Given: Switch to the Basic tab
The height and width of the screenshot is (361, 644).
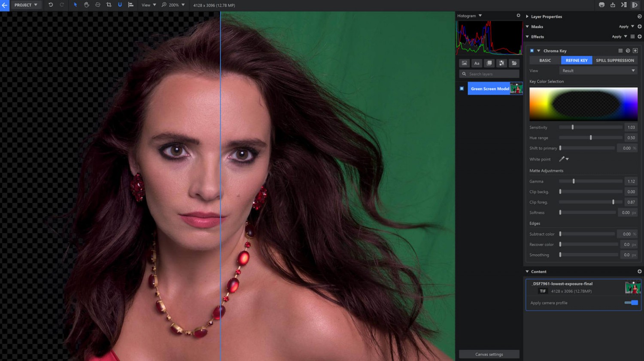Looking at the screenshot, I should point(545,61).
